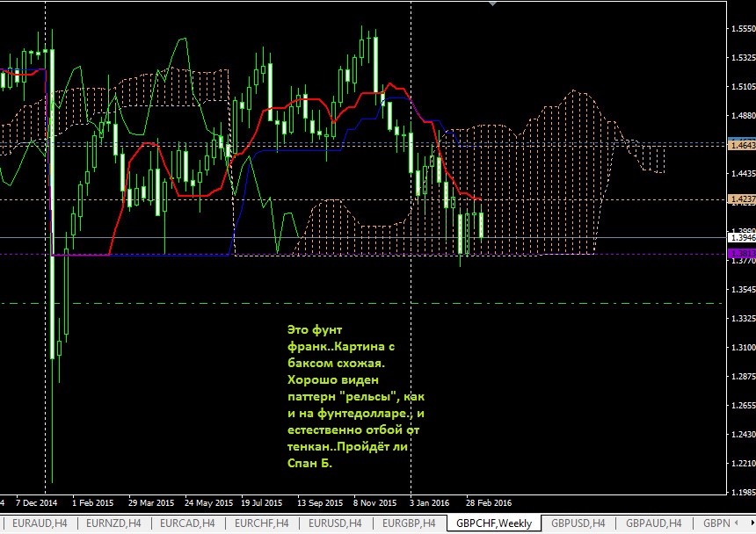Select the EURCAD,H4 chart tab

point(187,523)
